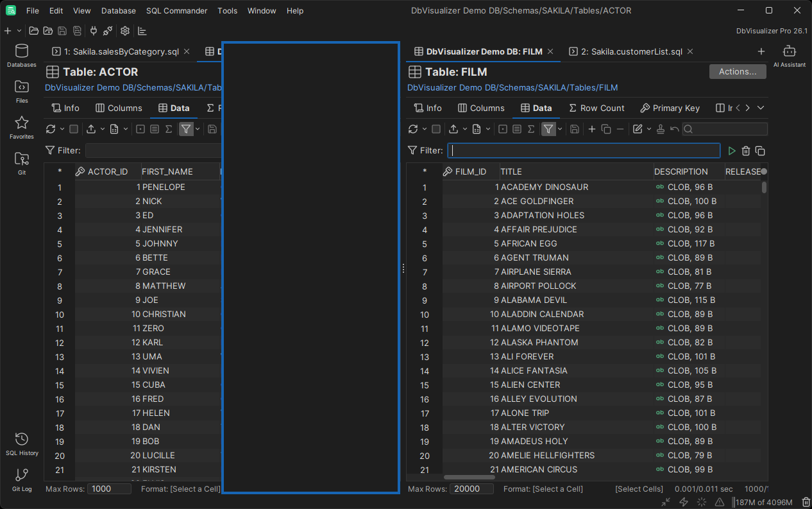The height and width of the screenshot is (509, 812).
Task: Close the Sakila.salesByCategory.sql tab
Action: 187,51
